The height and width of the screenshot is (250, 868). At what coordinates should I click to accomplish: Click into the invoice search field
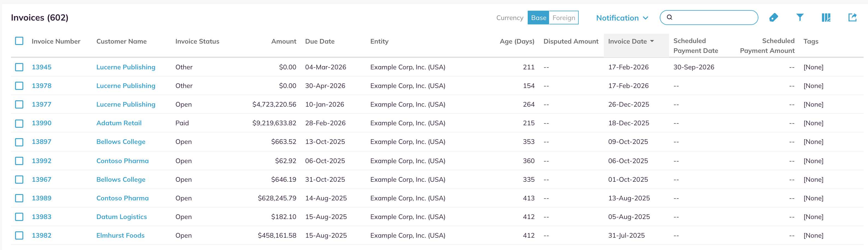[709, 18]
